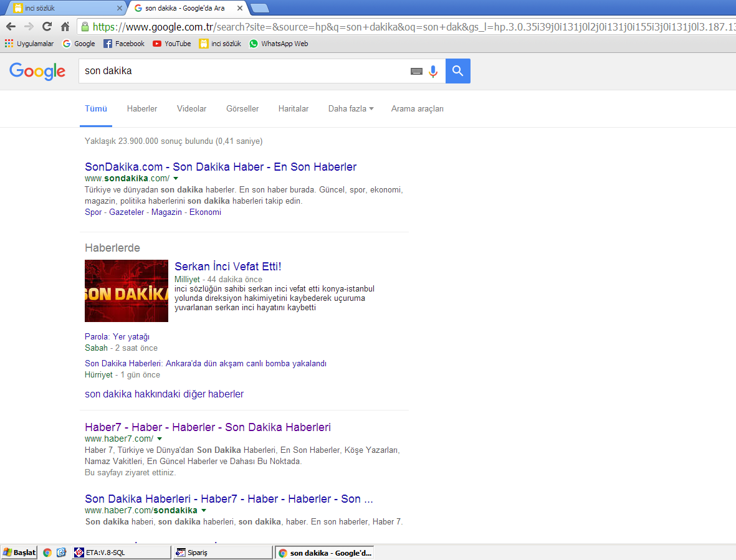The width and height of the screenshot is (736, 560).
Task: Click the browser back arrow
Action: click(x=11, y=27)
